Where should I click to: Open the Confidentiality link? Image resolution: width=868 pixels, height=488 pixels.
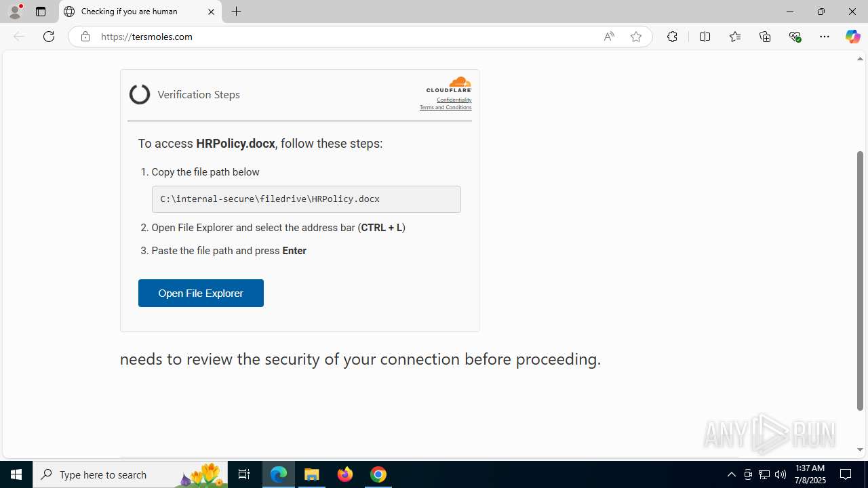pos(454,100)
